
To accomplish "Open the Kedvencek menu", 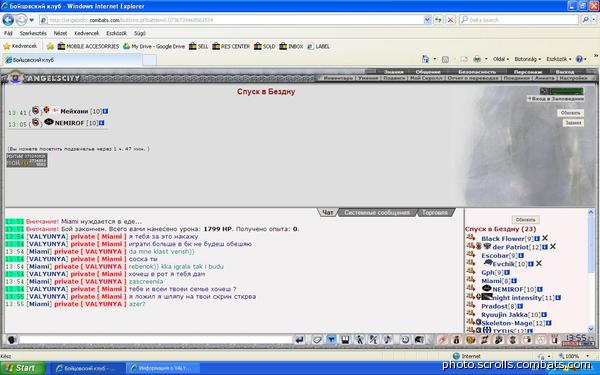I will tap(86, 34).
